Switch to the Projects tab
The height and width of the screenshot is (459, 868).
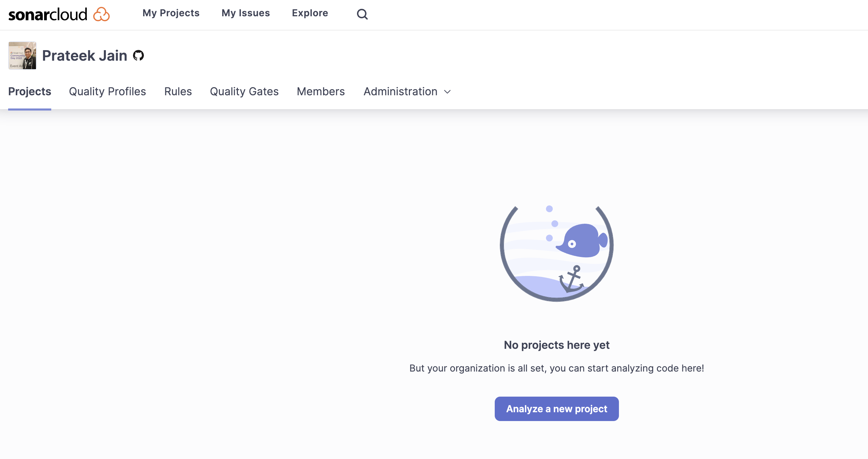pos(30,92)
